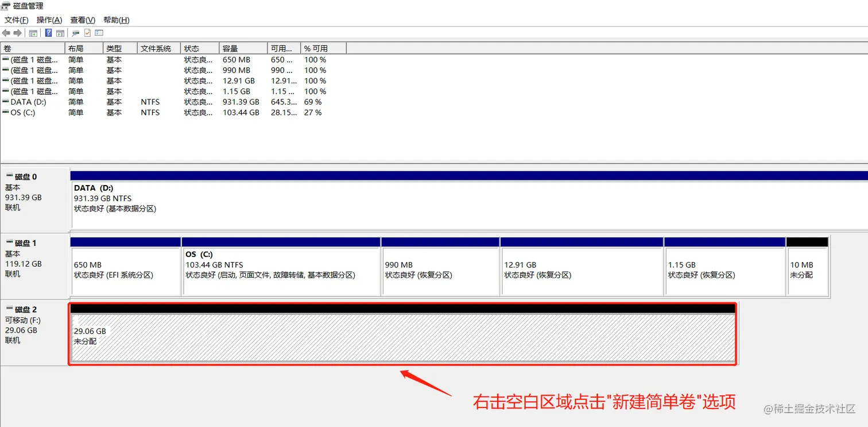Sort by the 文件系统 column header
Viewport: 868px width, 427px height.
pos(159,48)
